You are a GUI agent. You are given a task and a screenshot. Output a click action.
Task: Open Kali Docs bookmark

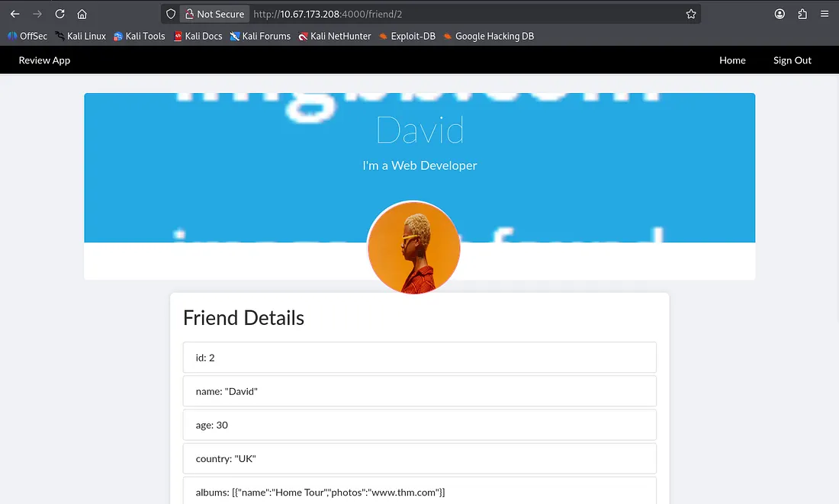198,36
